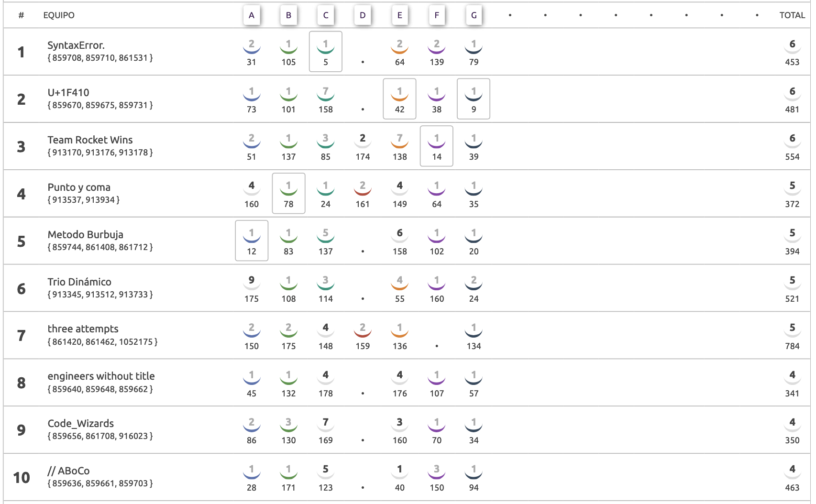Open Punto y coma's problem B result with 78
The width and height of the screenshot is (816, 504).
(288, 194)
